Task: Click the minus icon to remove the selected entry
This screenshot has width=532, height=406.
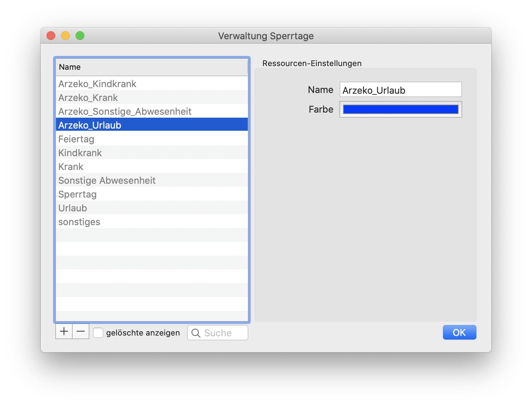Action: pyautogui.click(x=81, y=332)
